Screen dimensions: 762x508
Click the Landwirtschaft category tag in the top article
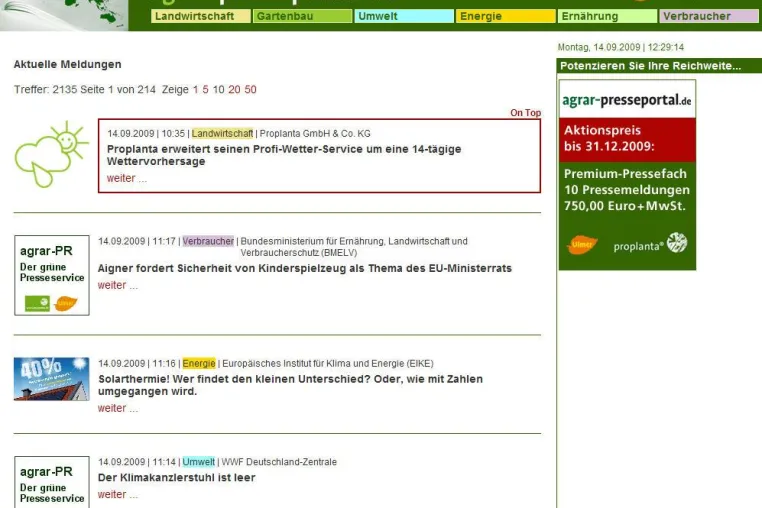pyautogui.click(x=222, y=133)
